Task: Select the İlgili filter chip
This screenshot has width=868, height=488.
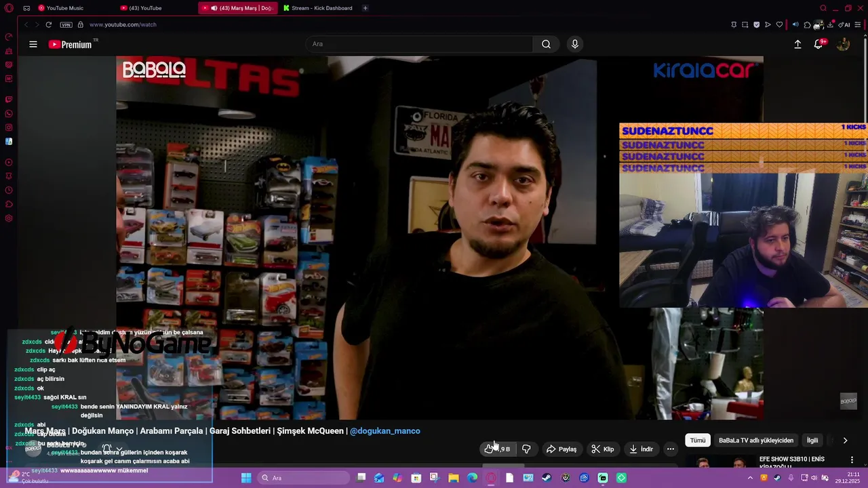Action: click(x=812, y=441)
